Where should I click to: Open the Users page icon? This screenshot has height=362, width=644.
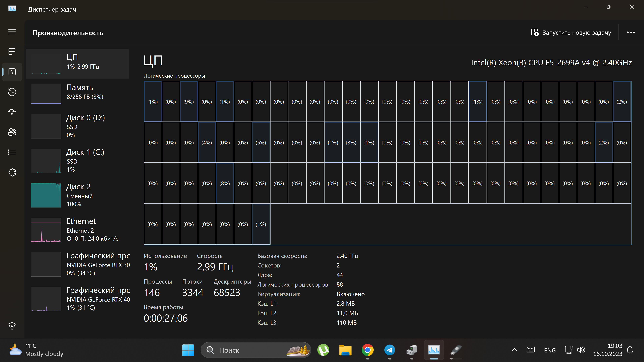[12, 132]
